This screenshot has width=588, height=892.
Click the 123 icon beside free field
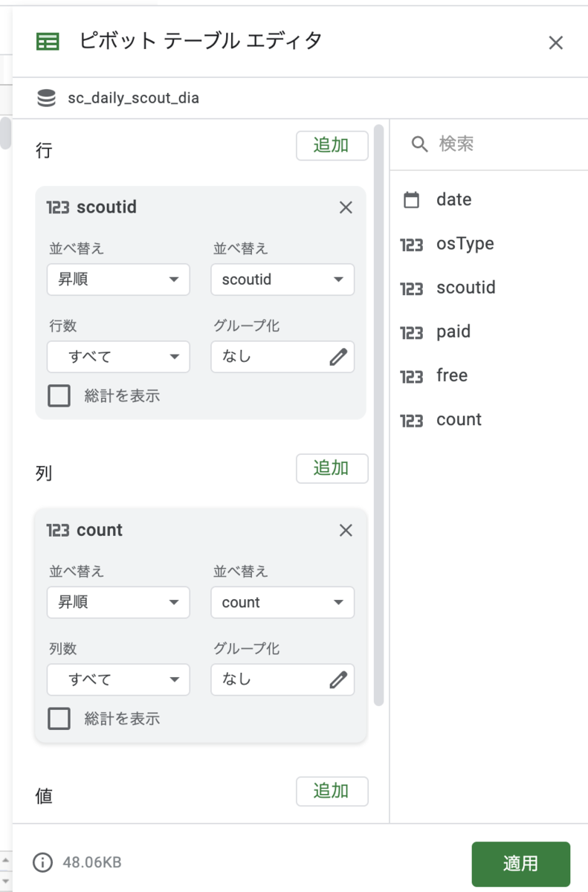411,375
